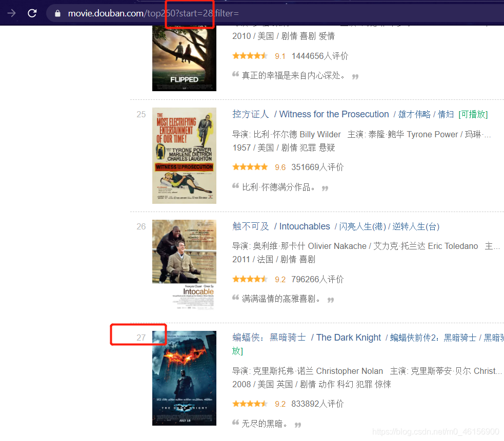Screen dimensions: 504x441
Task: Click the 2010 / 美国 / 剧情 喜剧 爱情 line
Action: point(284,36)
